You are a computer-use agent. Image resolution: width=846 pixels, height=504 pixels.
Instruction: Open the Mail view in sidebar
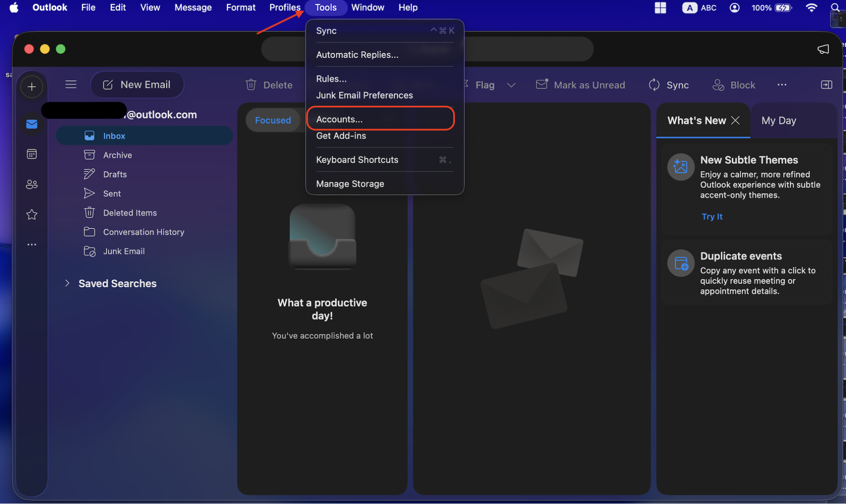(32, 124)
